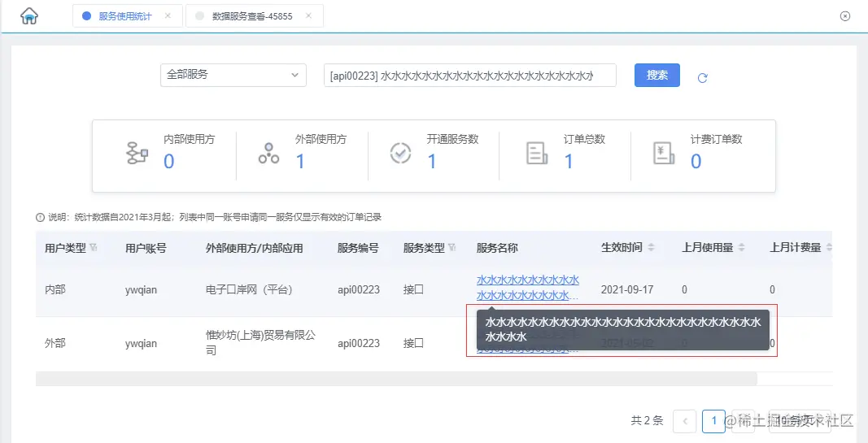
Task: Click 接口 in the 内部 row
Action: pyautogui.click(x=413, y=289)
